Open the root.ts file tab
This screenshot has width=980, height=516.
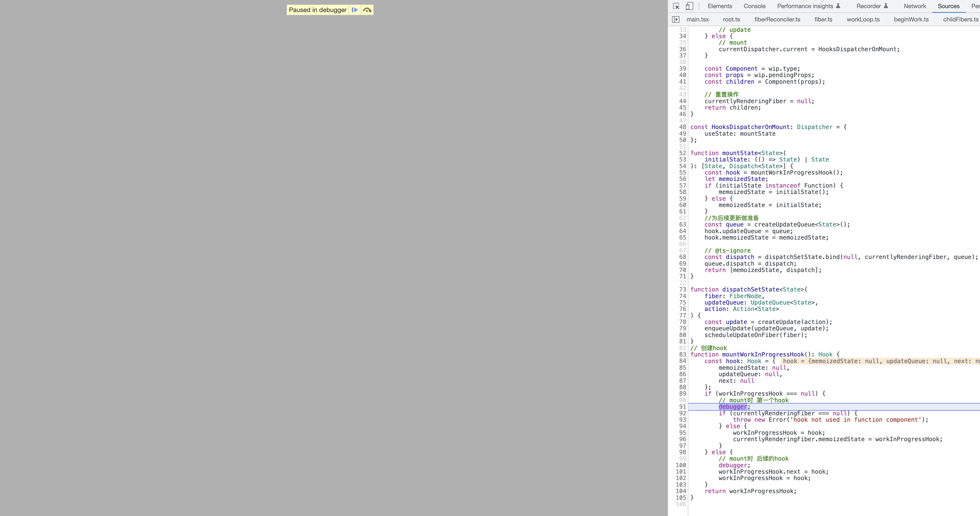click(x=731, y=19)
